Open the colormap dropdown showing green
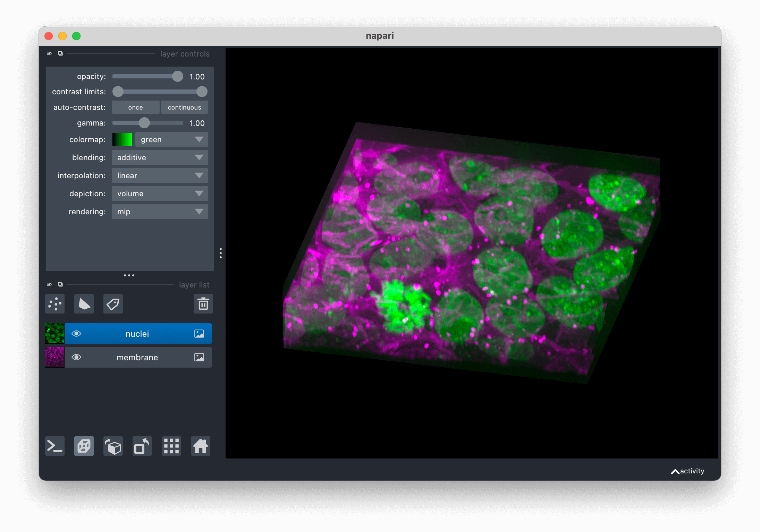This screenshot has height=532, width=760. (171, 139)
